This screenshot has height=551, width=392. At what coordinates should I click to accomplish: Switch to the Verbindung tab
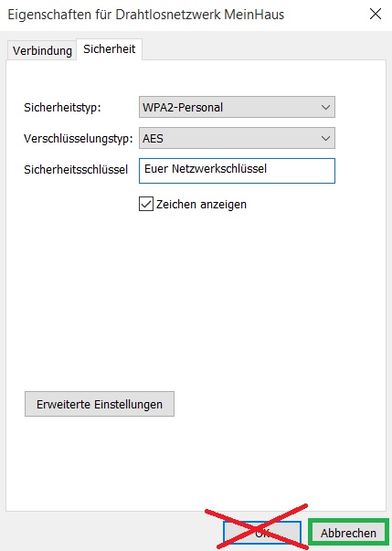[42, 50]
